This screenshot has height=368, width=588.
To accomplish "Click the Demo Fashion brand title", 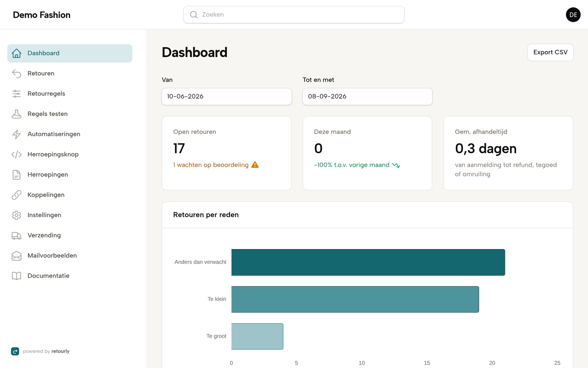I will [42, 15].
